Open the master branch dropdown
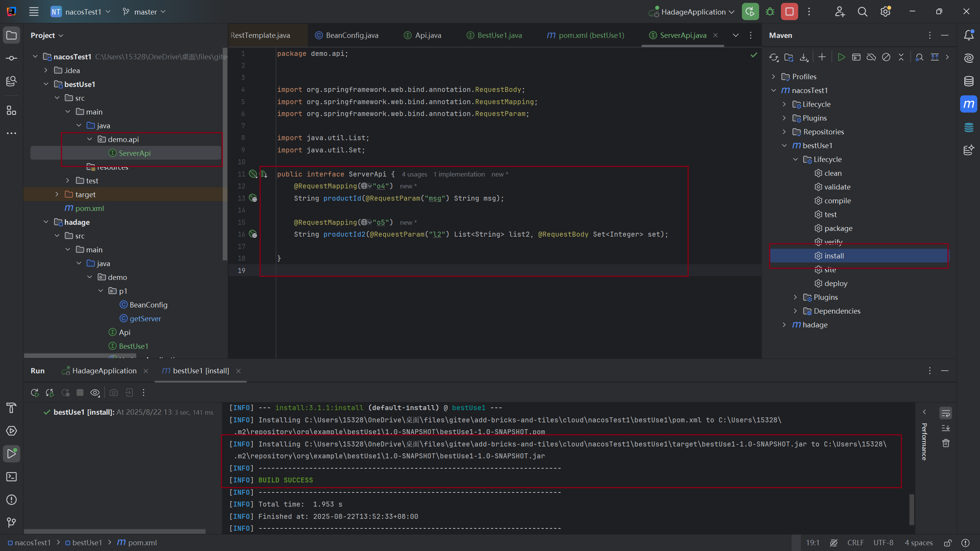The image size is (980, 551). [144, 11]
